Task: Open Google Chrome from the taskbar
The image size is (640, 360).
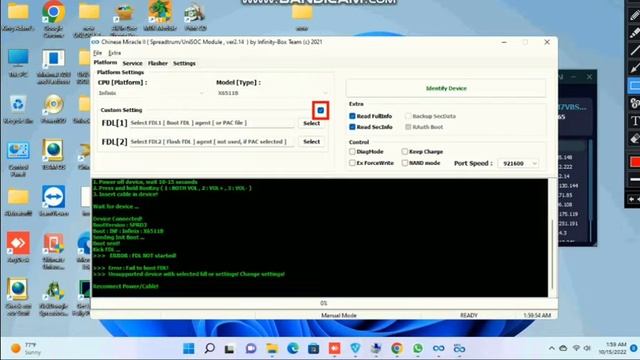Action: pos(397,348)
